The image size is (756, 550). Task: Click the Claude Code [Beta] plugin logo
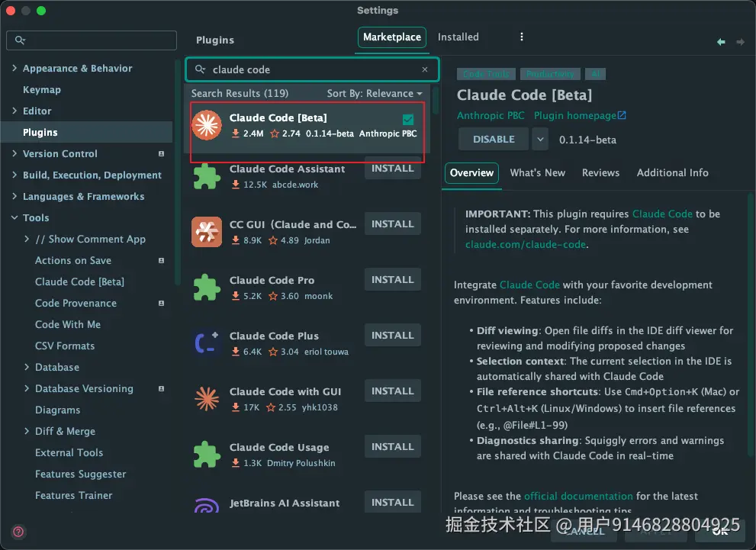click(x=207, y=125)
